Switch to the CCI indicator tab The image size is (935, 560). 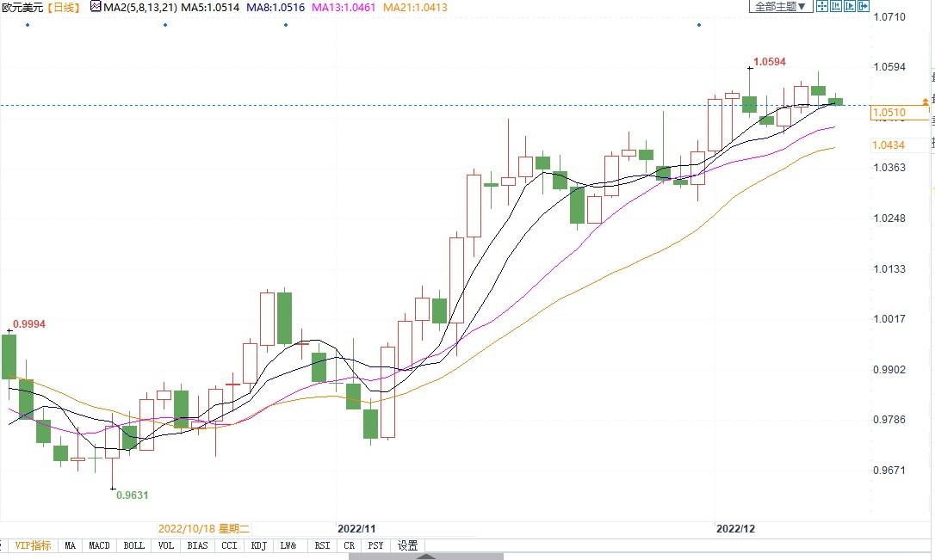point(228,545)
